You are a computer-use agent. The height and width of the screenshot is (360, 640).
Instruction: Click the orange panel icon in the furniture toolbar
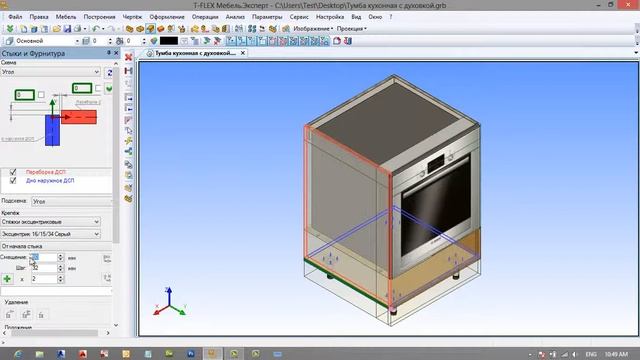(x=160, y=29)
